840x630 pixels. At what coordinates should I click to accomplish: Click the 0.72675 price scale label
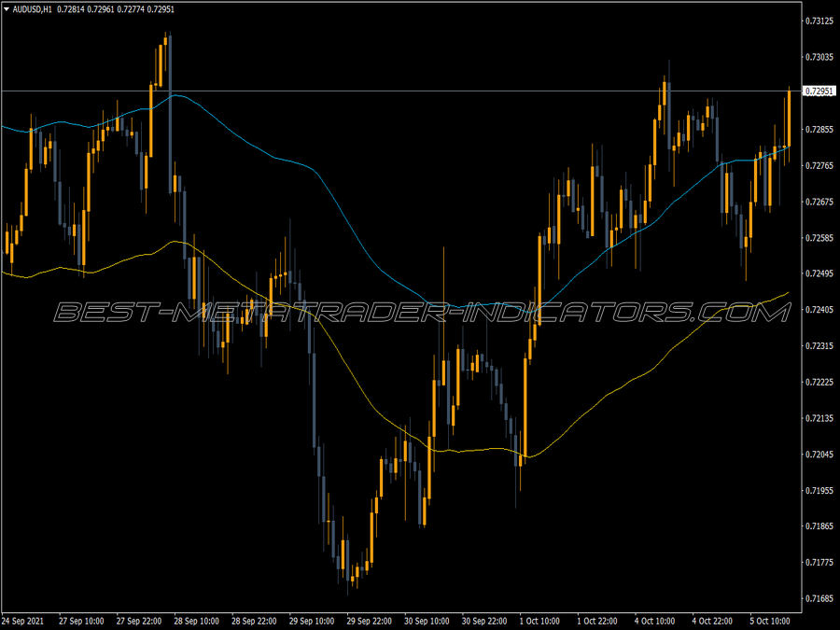[x=819, y=202]
